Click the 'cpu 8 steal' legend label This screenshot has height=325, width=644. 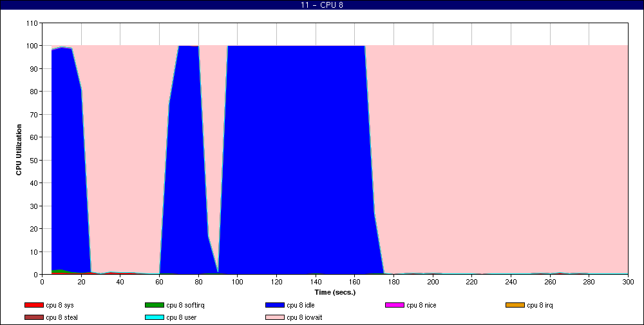62,318
